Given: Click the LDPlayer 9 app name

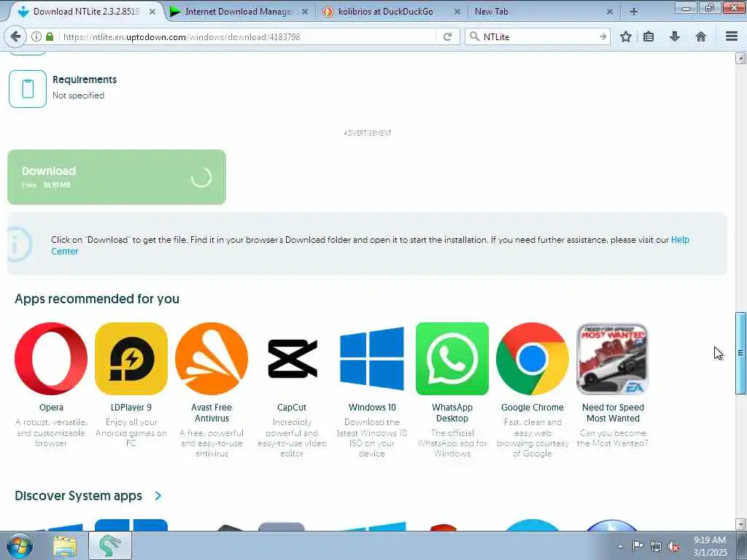Looking at the screenshot, I should 131,408.
